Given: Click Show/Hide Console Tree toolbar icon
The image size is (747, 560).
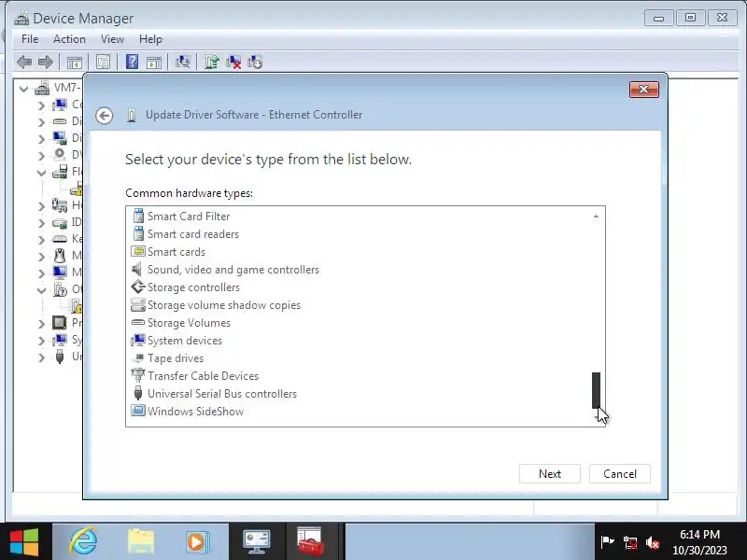Looking at the screenshot, I should [x=75, y=62].
